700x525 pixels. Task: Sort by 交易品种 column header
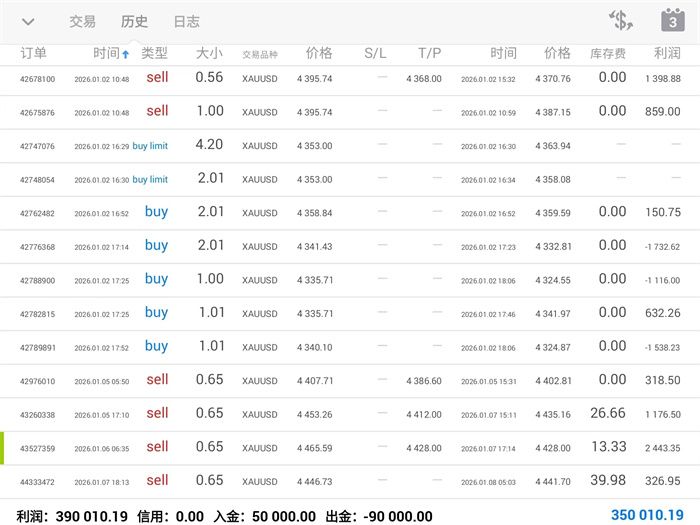click(260, 54)
